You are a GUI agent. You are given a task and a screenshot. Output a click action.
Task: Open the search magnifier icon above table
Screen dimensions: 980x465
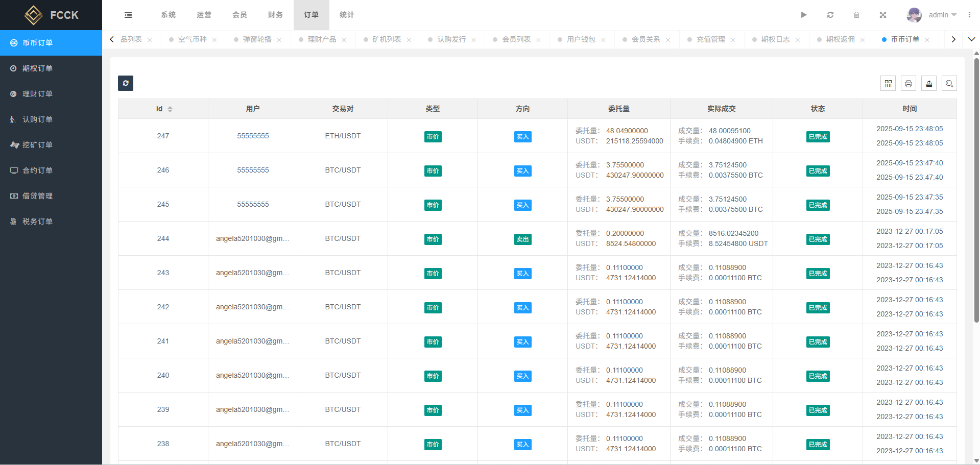[949, 84]
